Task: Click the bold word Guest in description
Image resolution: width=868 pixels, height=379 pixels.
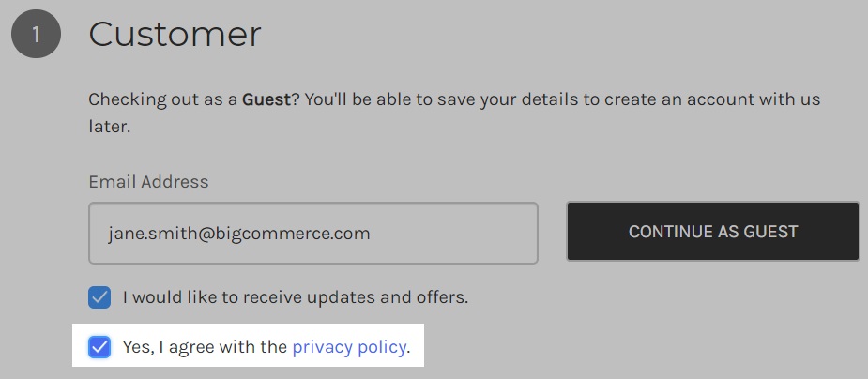Action: [266, 99]
